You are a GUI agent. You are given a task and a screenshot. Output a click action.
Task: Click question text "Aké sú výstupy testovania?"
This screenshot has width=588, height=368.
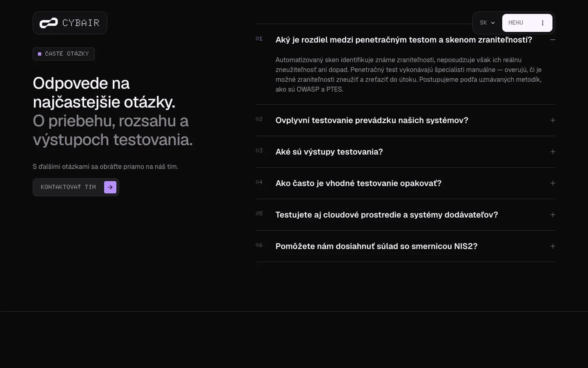click(x=329, y=152)
